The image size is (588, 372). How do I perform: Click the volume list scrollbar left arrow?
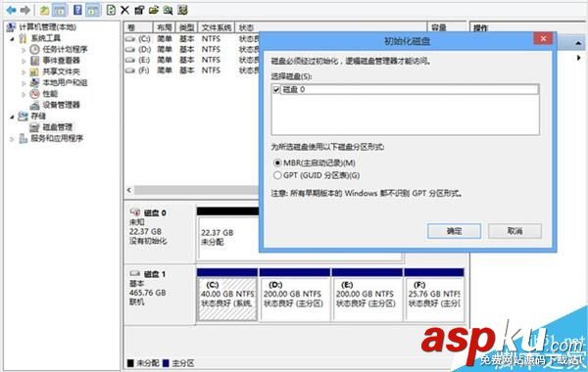129,190
